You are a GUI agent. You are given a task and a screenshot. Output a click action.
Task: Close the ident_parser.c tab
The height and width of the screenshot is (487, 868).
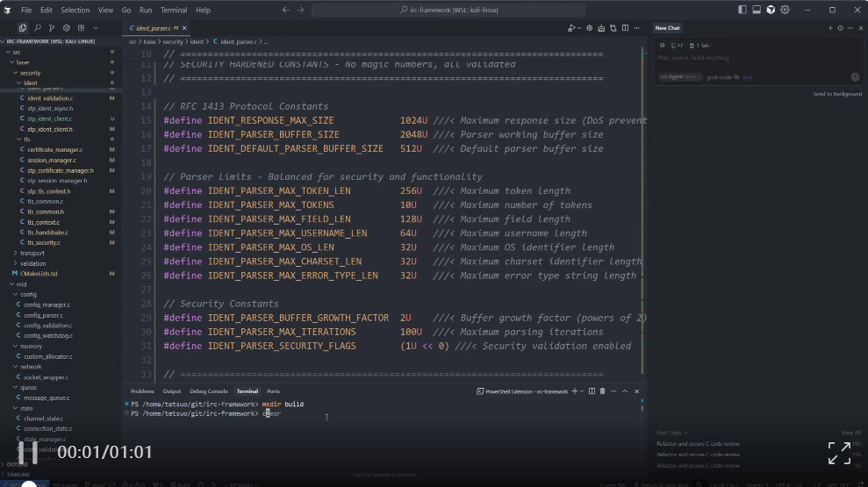click(x=184, y=28)
